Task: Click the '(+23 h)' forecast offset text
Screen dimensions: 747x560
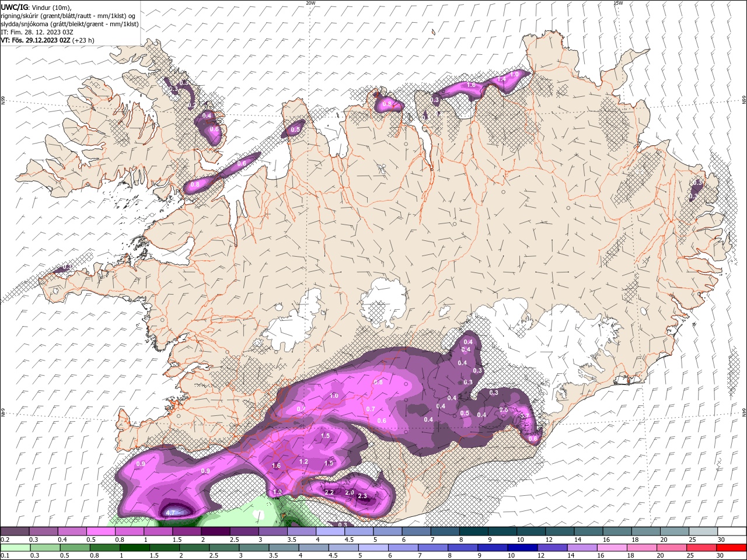Action: (83, 40)
